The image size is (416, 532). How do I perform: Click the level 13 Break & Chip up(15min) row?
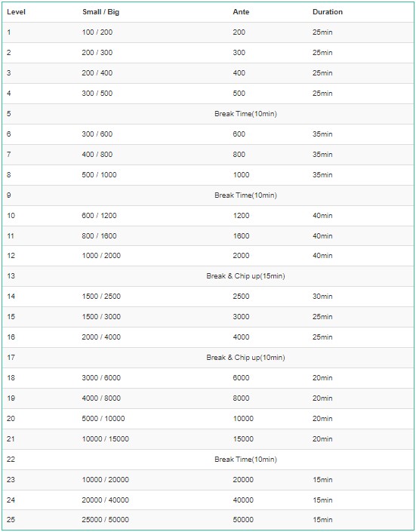point(208,276)
